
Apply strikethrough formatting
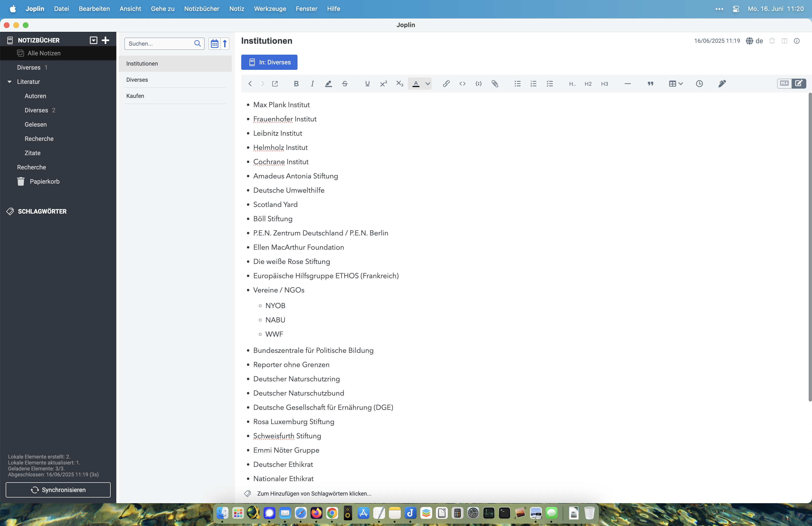coord(345,84)
